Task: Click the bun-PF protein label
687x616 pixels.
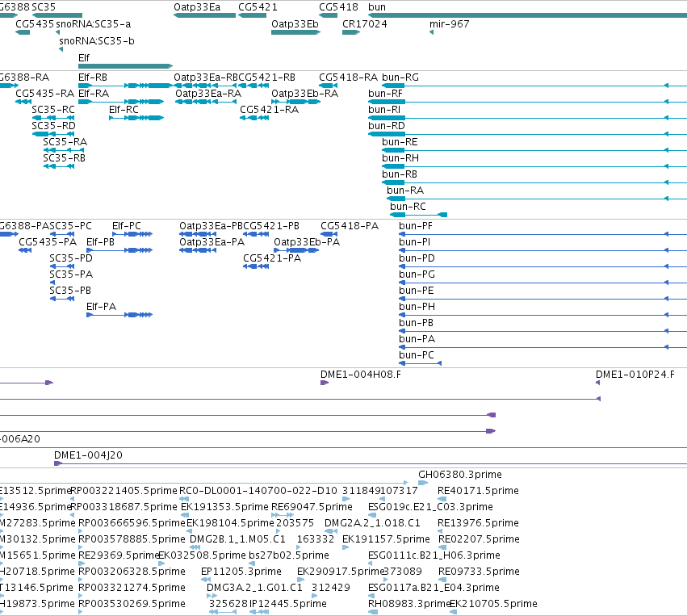Action: (416, 226)
